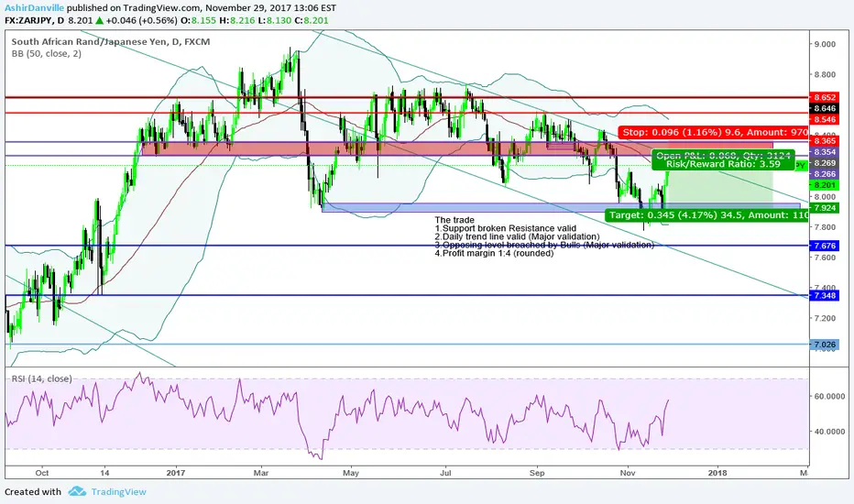Click the 7.026 light blue price tag
This screenshot has height=504, width=854.
pos(825,345)
